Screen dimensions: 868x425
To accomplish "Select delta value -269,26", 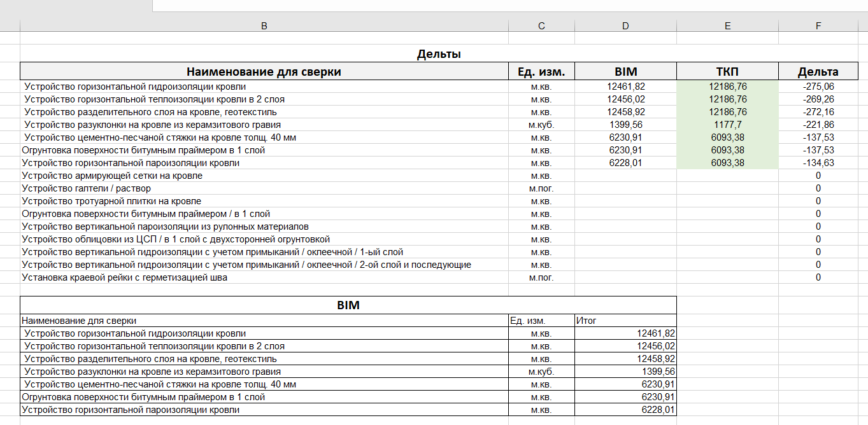I will click(818, 99).
